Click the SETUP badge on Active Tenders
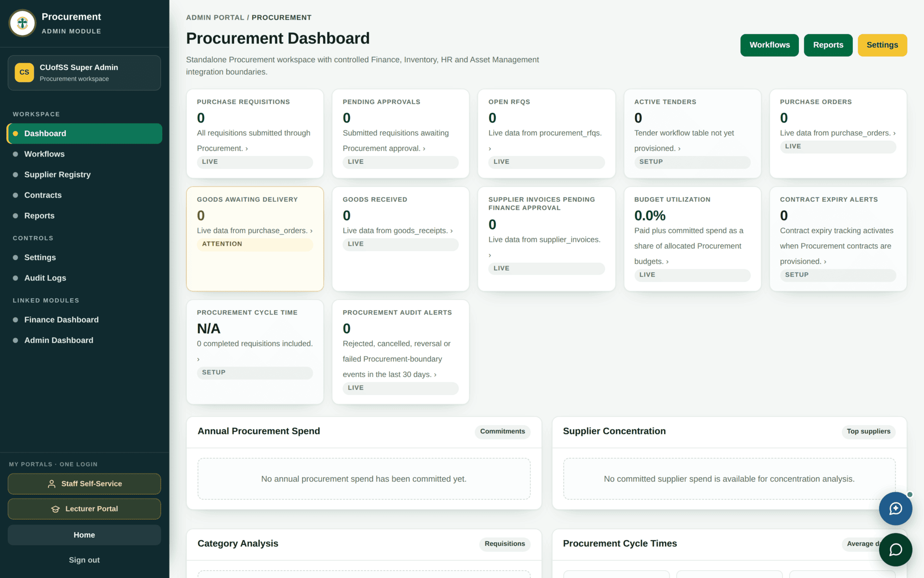The width and height of the screenshot is (924, 578). tap(692, 162)
